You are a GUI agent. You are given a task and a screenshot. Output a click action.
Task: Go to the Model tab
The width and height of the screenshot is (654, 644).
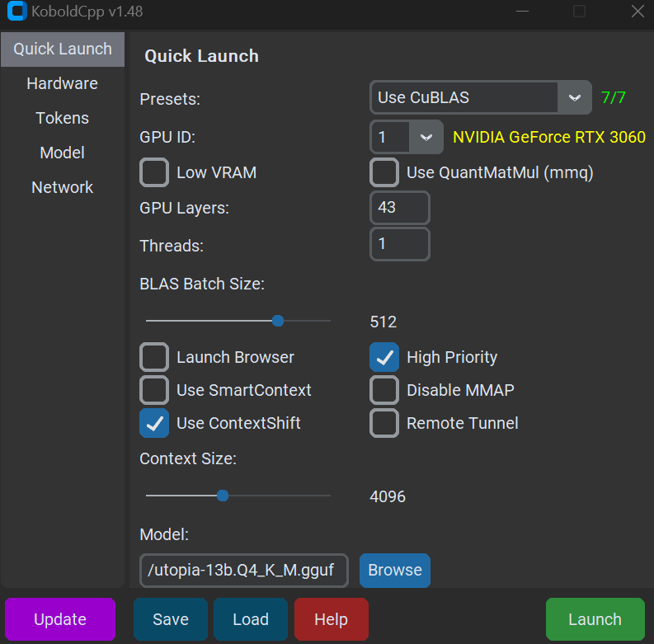63,153
